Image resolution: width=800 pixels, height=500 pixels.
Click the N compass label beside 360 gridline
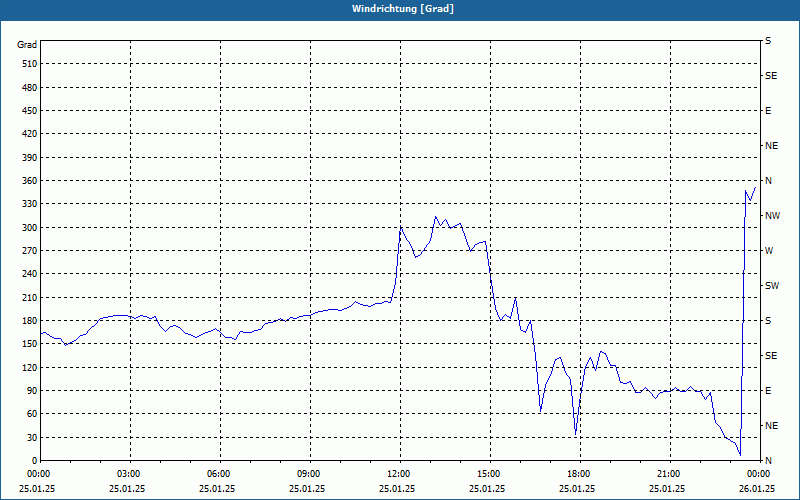point(768,181)
